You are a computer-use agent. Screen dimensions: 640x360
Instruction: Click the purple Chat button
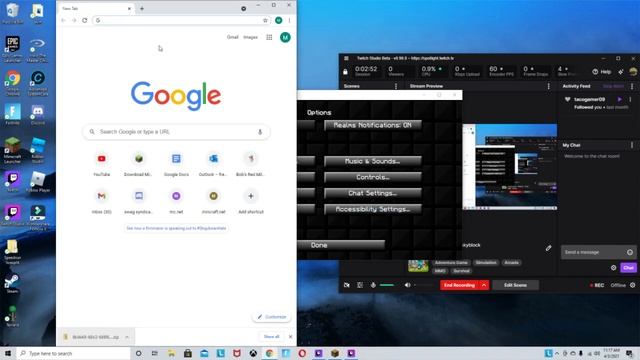coord(628,268)
